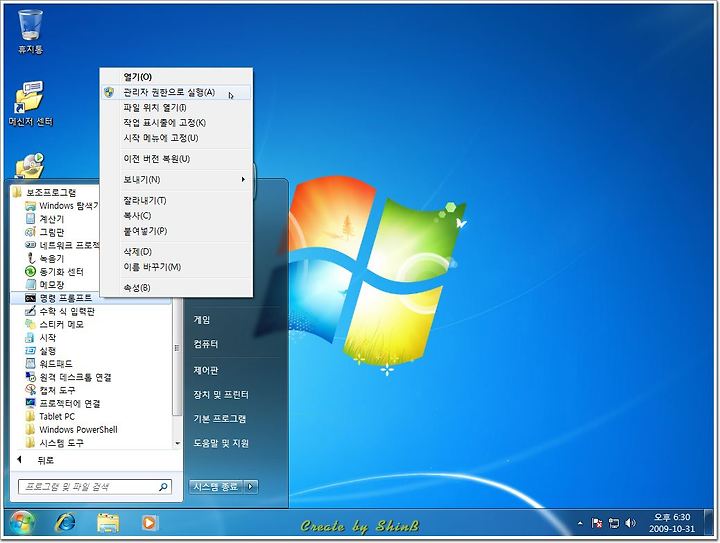This screenshot has height=543, width=720.
Task: Choose 복사(C) from context menu
Action: tap(176, 216)
